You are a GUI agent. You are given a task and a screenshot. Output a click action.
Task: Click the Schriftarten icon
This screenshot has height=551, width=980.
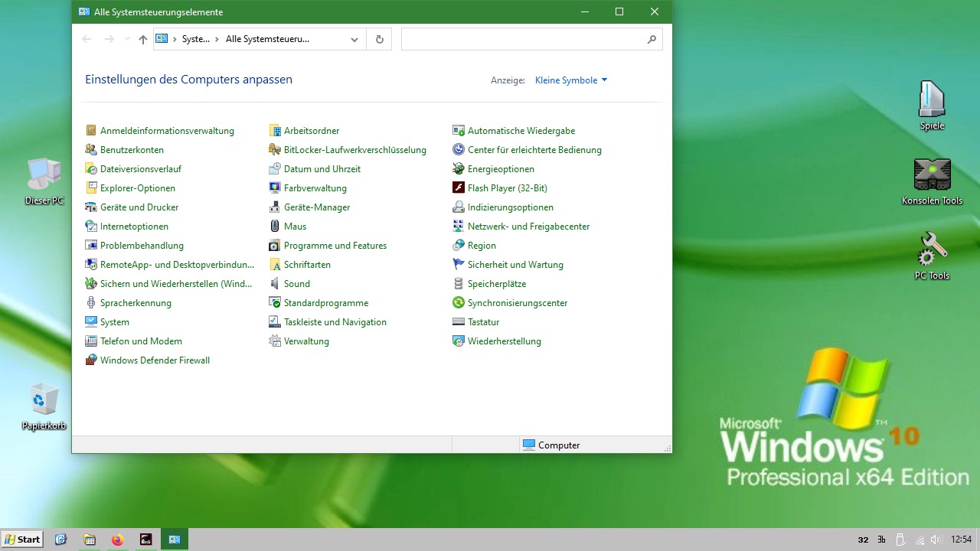[275, 265]
